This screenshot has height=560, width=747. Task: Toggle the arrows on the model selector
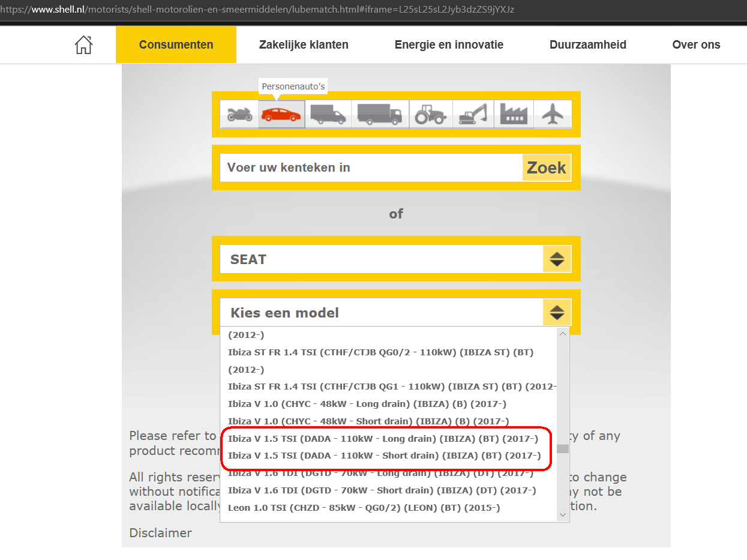pos(557,313)
